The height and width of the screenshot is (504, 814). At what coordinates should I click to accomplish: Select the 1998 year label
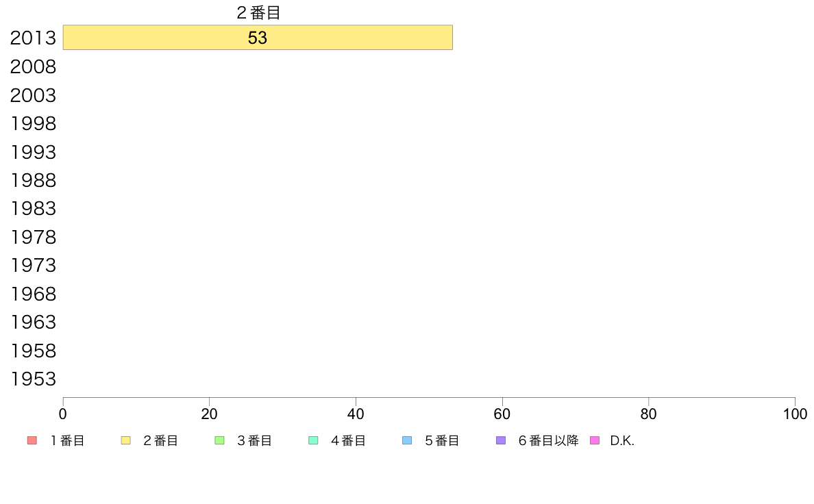33,123
